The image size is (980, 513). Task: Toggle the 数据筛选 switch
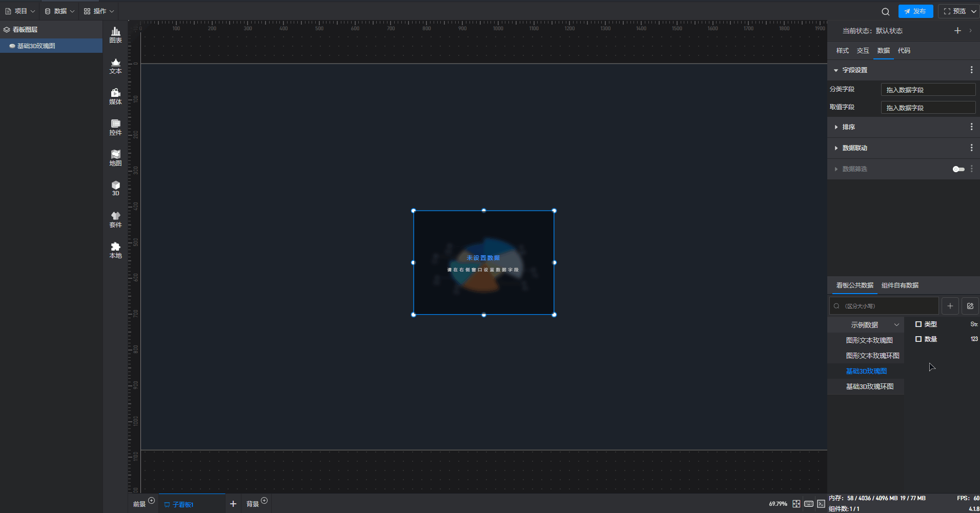click(958, 169)
